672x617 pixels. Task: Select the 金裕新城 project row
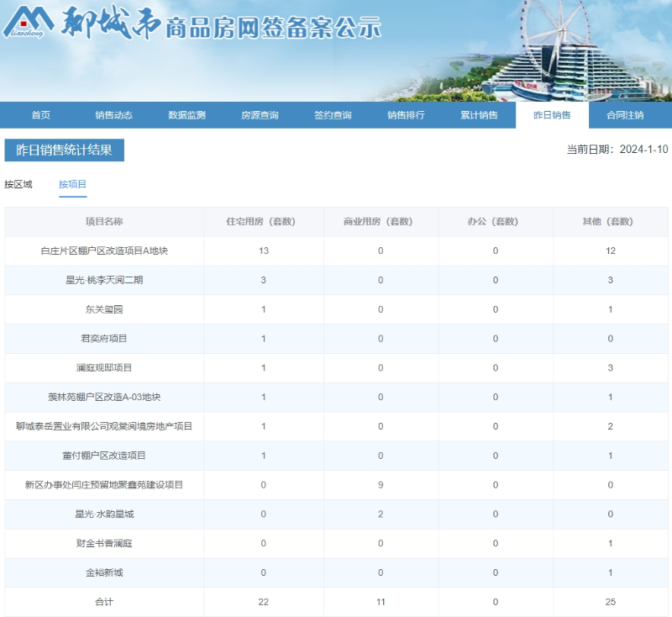[104, 572]
